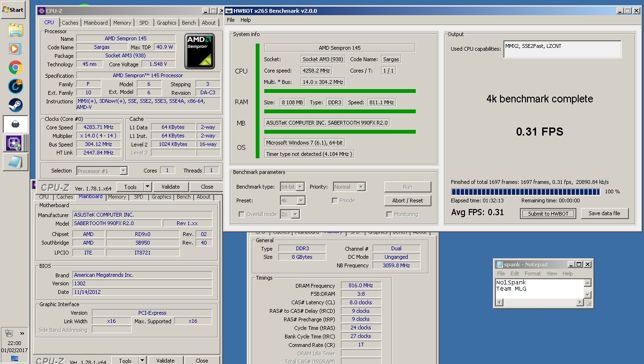Switch to Bench tab in top CPU-Z
The image size is (644, 364).
(x=189, y=23)
